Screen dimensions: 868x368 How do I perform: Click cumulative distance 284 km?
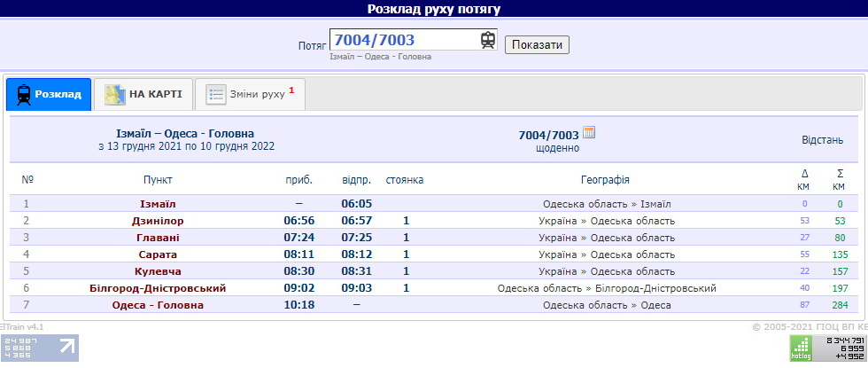point(840,305)
